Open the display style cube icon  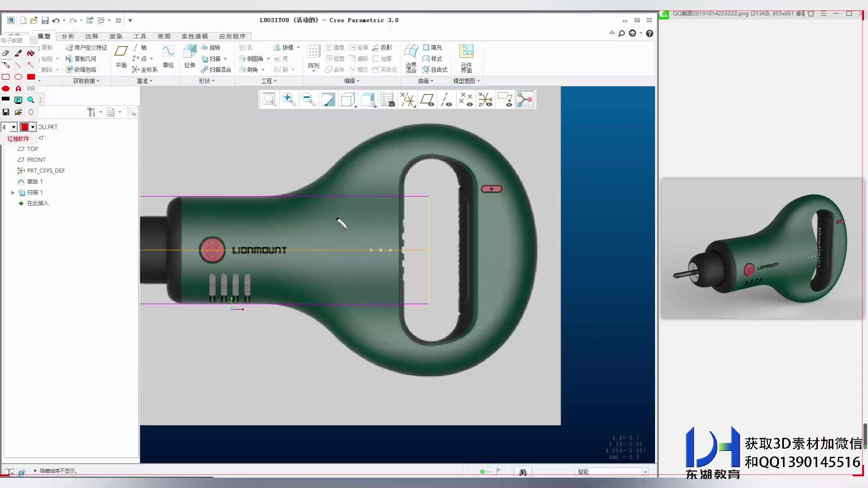[x=348, y=99]
